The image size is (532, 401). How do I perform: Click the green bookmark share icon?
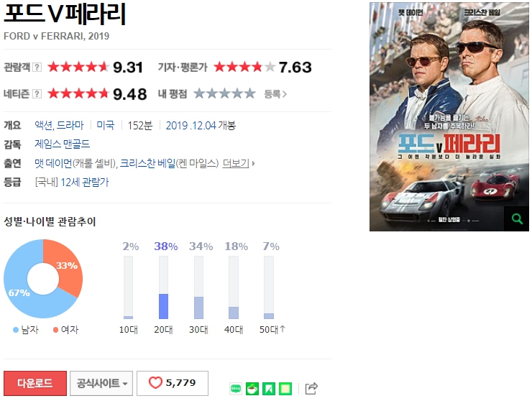[x=269, y=389]
